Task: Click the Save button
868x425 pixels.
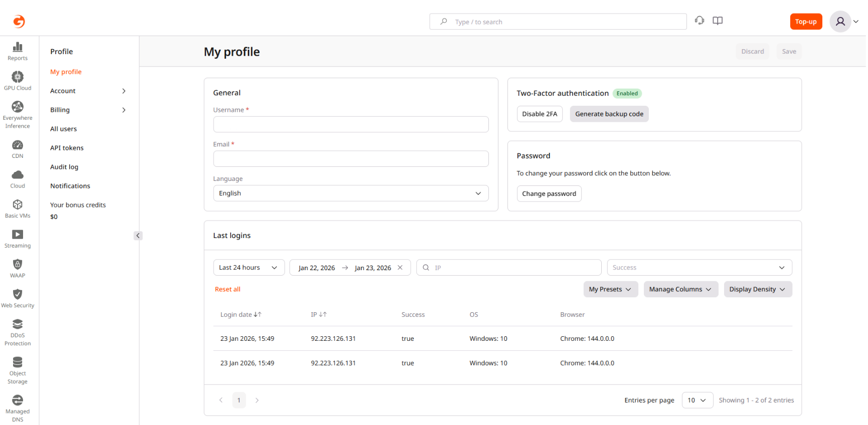Action: point(789,51)
